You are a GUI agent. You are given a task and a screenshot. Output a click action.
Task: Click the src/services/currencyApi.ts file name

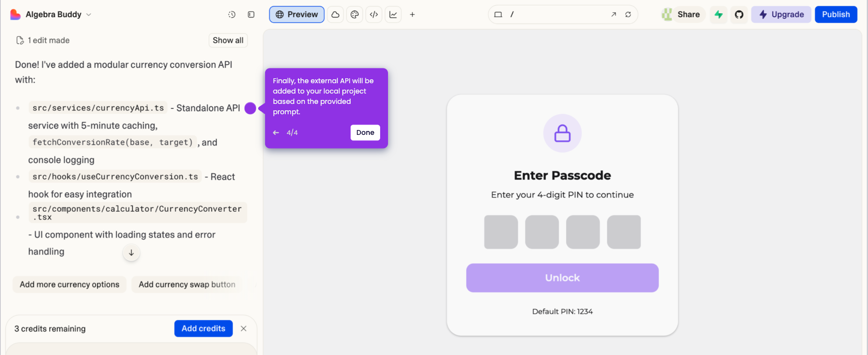tap(98, 108)
